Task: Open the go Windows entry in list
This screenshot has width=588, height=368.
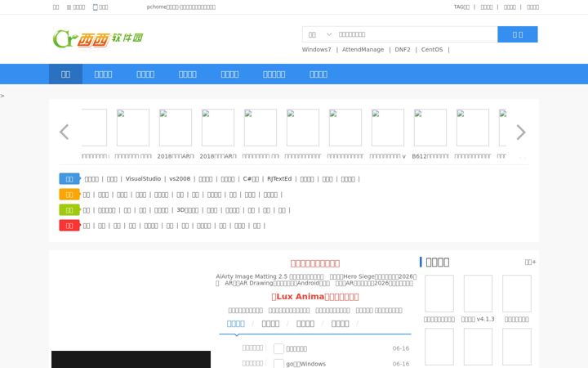Action: pyautogui.click(x=306, y=364)
